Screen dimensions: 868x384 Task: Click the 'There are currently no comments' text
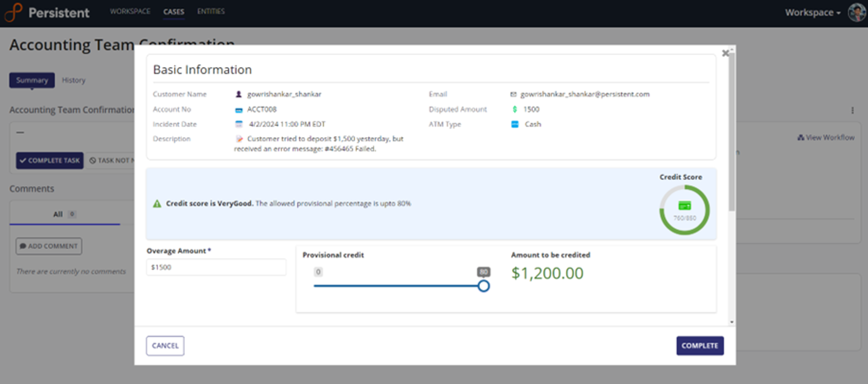(x=71, y=271)
